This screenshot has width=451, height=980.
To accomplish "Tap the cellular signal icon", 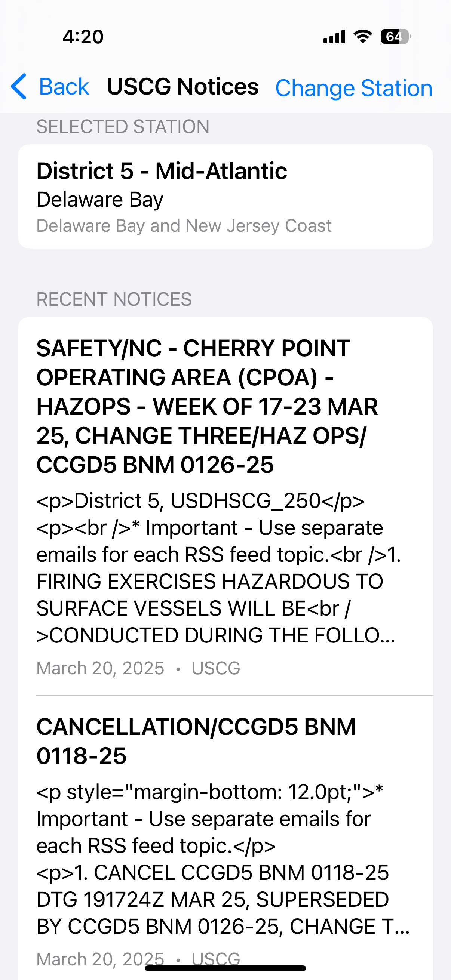I will pos(334,36).
